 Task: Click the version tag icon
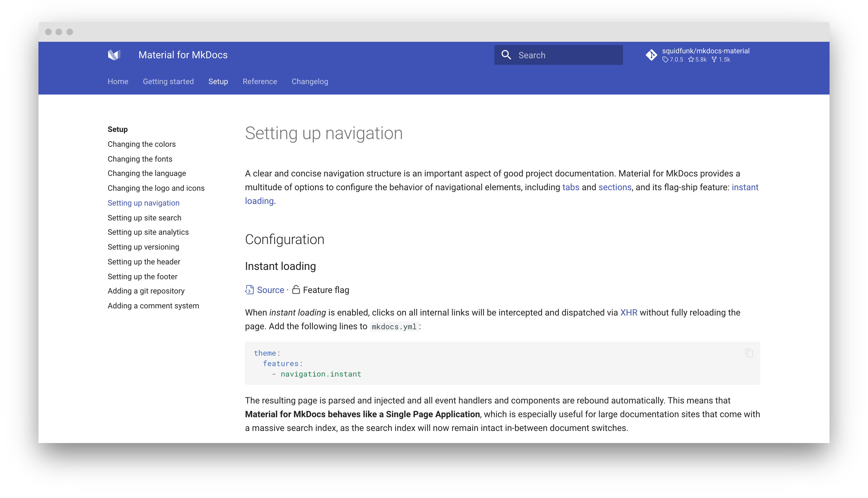tap(665, 60)
